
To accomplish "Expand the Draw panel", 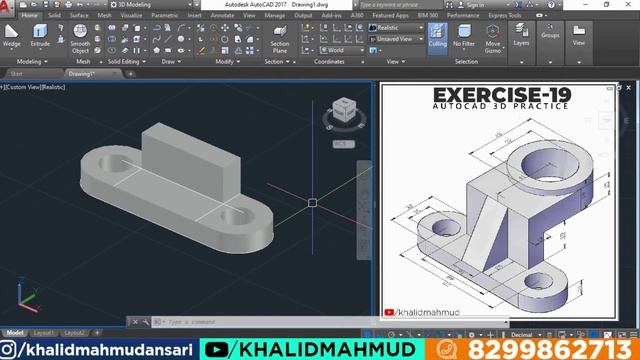I will 171,62.
